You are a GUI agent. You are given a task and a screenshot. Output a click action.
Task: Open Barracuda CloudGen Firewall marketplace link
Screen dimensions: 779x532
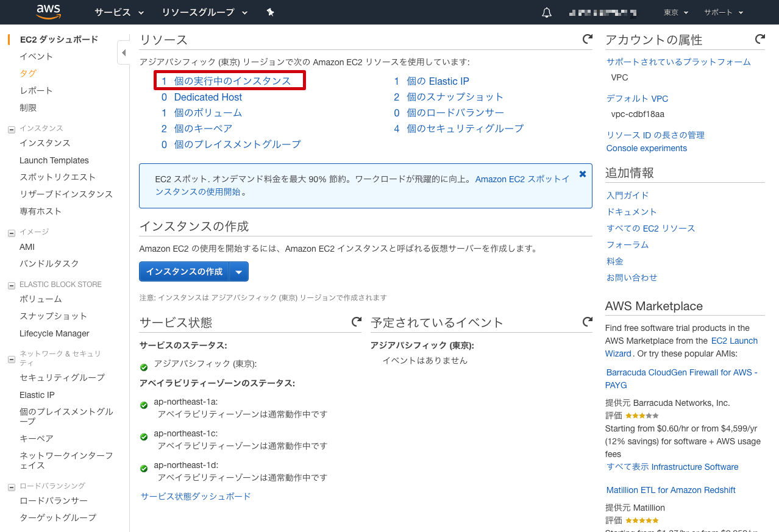point(682,378)
